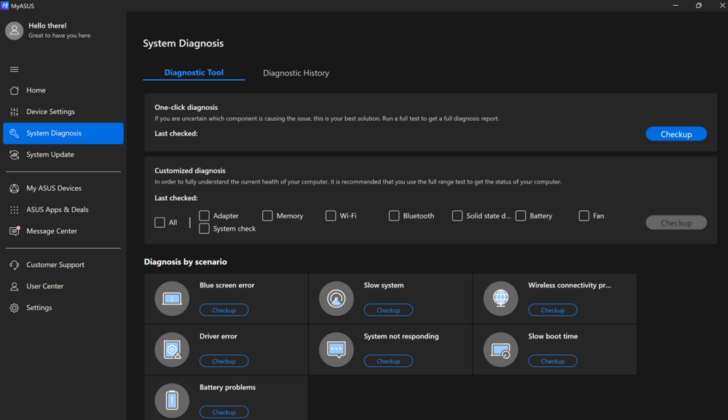Click the ASUS Apps & Deals grid icon
This screenshot has height=420, width=728.
coord(14,210)
